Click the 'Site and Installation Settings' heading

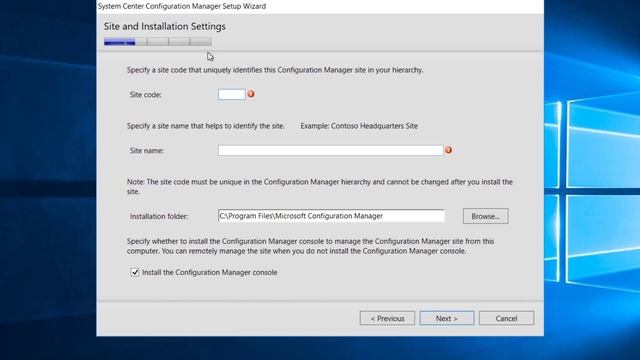[x=164, y=27]
